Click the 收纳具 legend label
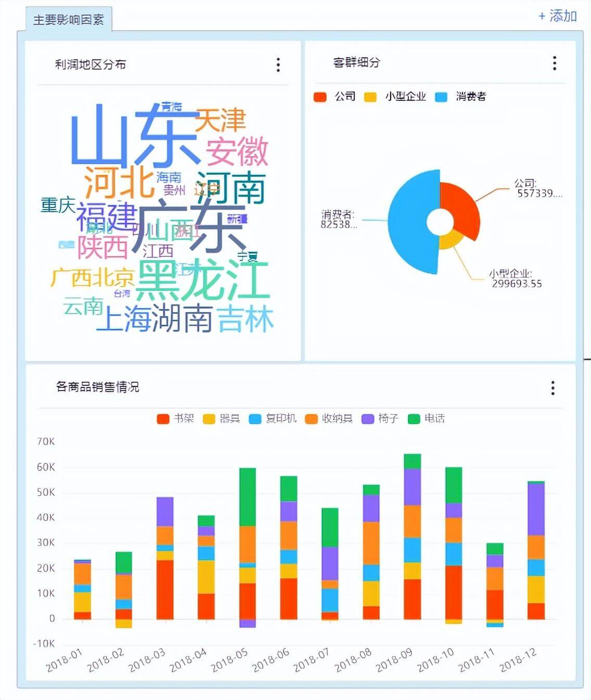This screenshot has height=700, width=591. click(337, 419)
